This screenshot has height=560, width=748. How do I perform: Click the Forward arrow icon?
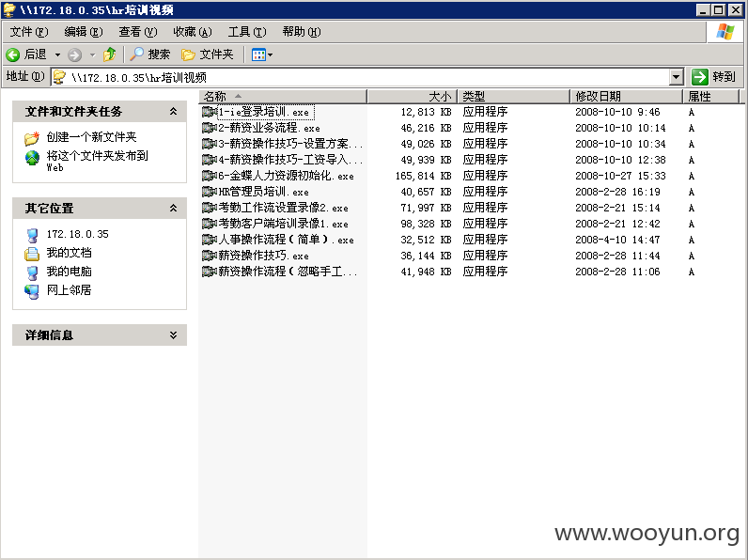pos(74,54)
